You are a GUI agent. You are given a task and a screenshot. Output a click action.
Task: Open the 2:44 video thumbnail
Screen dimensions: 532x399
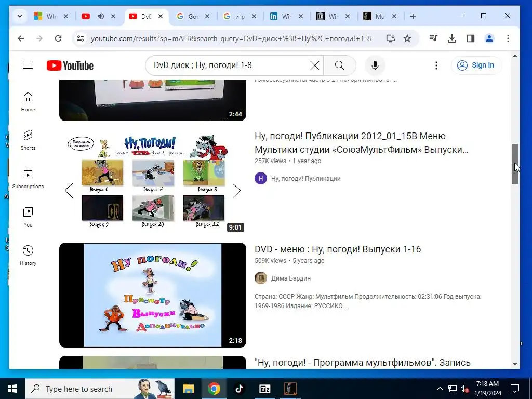[x=153, y=100]
